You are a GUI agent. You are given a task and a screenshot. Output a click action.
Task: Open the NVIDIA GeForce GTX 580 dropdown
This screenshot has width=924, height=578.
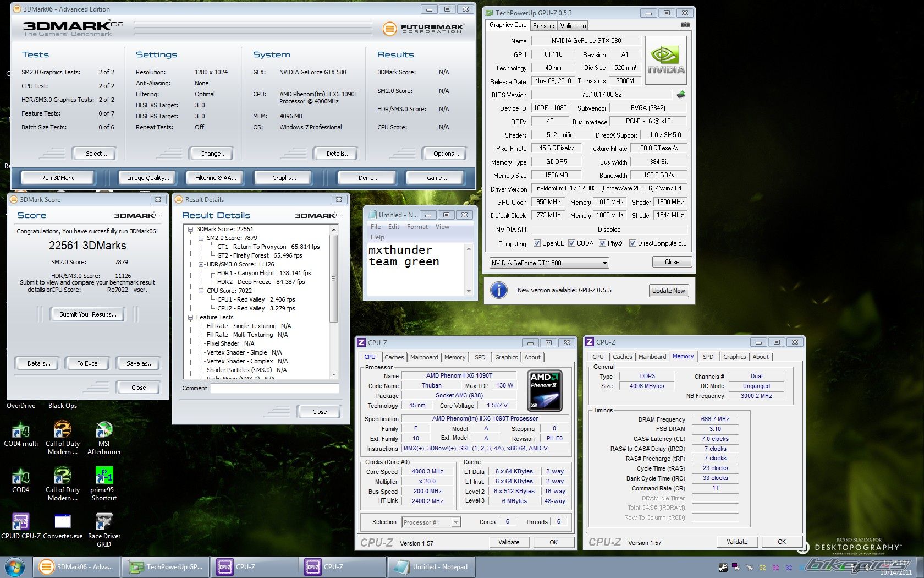pyautogui.click(x=549, y=263)
